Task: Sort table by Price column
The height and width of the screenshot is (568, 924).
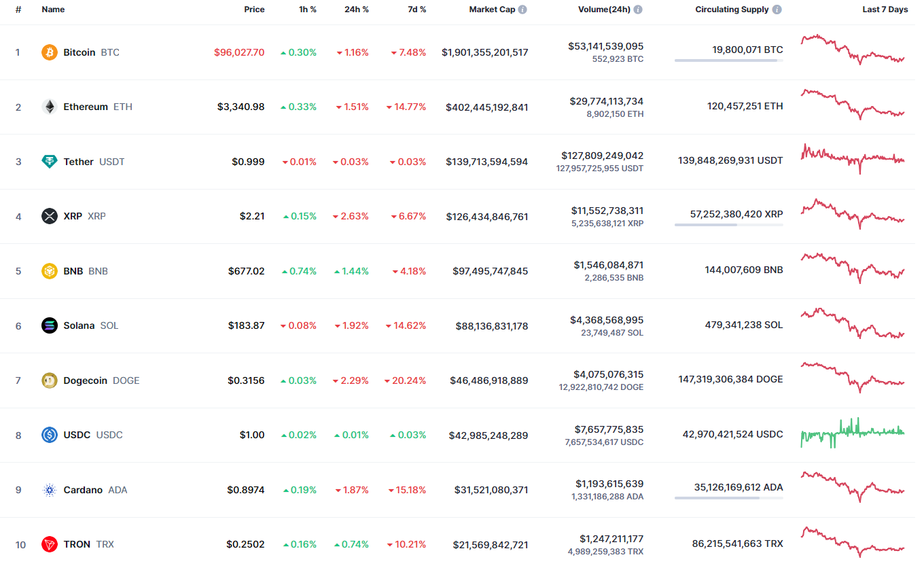Action: click(254, 10)
